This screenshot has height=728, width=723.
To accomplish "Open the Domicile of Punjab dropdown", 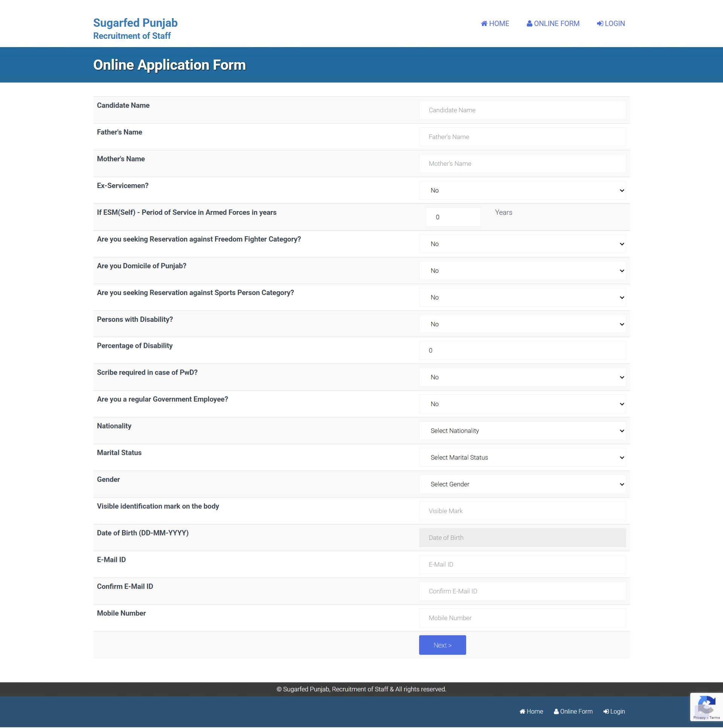I will [522, 271].
